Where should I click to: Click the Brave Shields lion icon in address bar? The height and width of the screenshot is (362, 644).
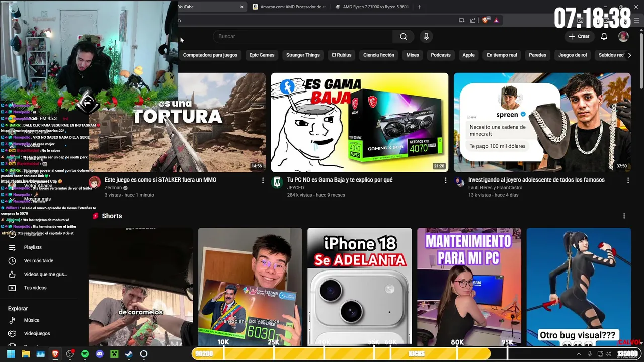[485, 20]
